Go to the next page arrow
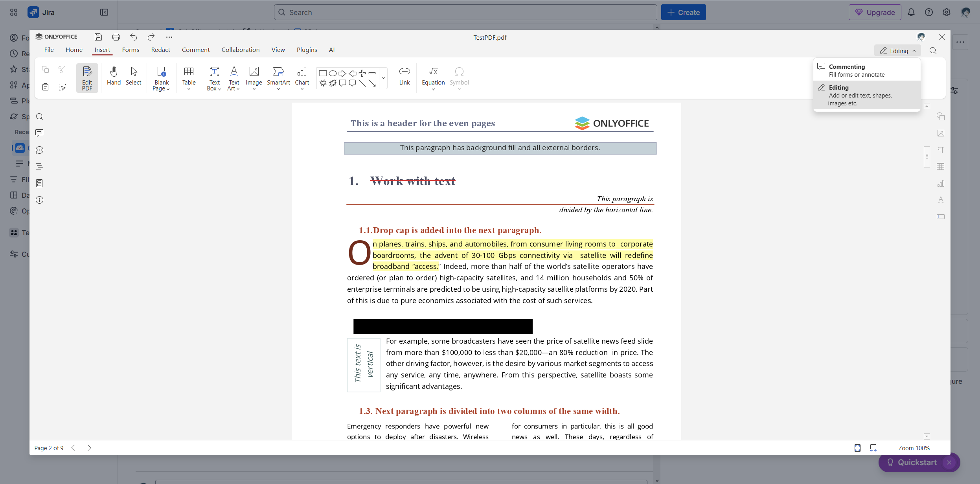The width and height of the screenshot is (980, 484). click(x=89, y=448)
